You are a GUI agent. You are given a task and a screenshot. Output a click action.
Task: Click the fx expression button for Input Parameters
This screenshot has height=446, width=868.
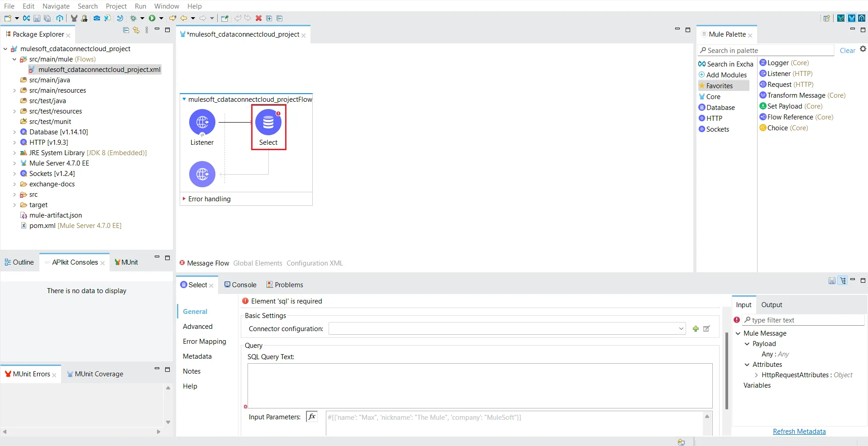click(312, 417)
